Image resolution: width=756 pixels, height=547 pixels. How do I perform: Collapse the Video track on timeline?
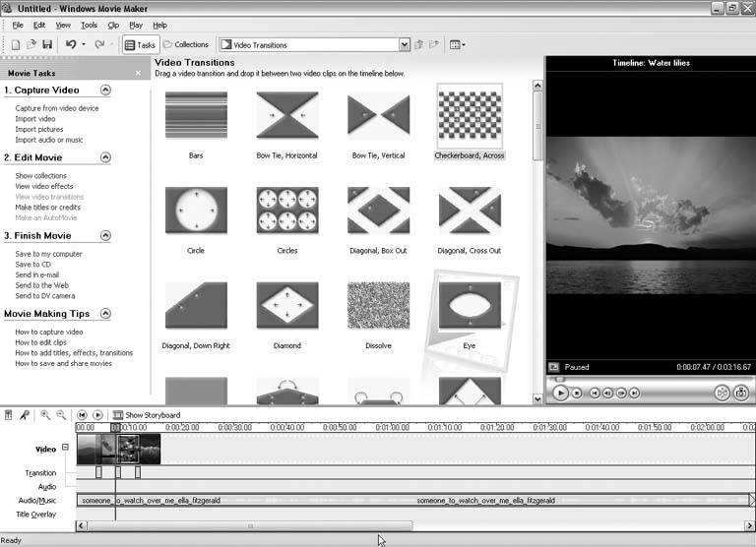[x=65, y=448]
